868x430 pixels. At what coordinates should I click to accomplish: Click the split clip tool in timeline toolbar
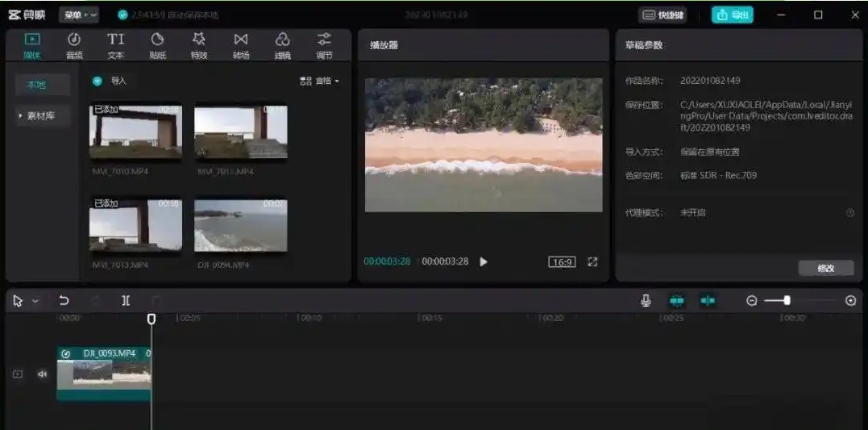click(x=126, y=300)
